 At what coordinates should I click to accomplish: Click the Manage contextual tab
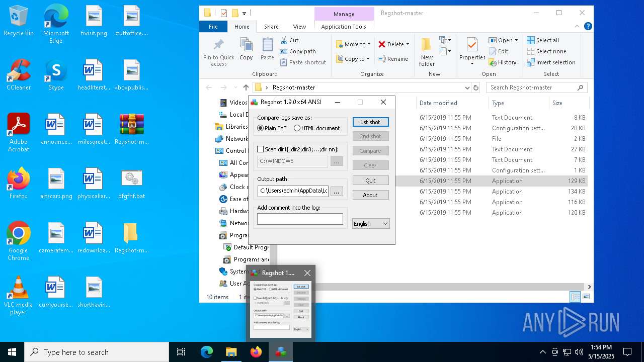344,14
